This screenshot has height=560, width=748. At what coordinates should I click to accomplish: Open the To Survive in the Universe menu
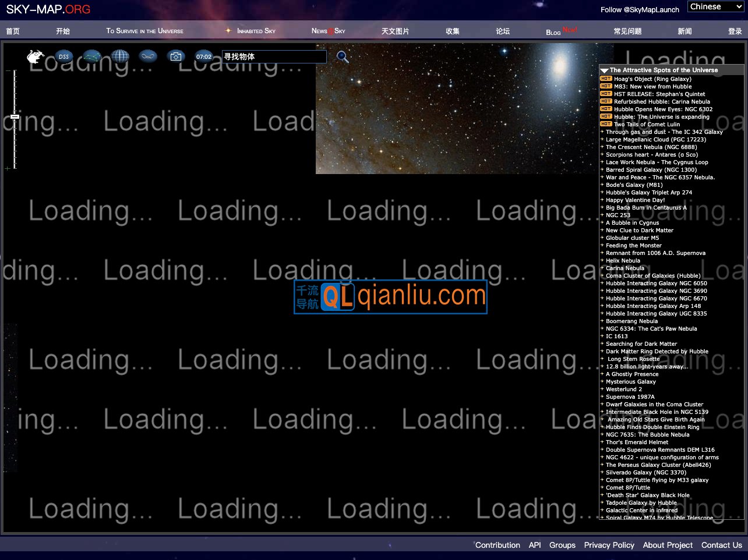pos(144,31)
